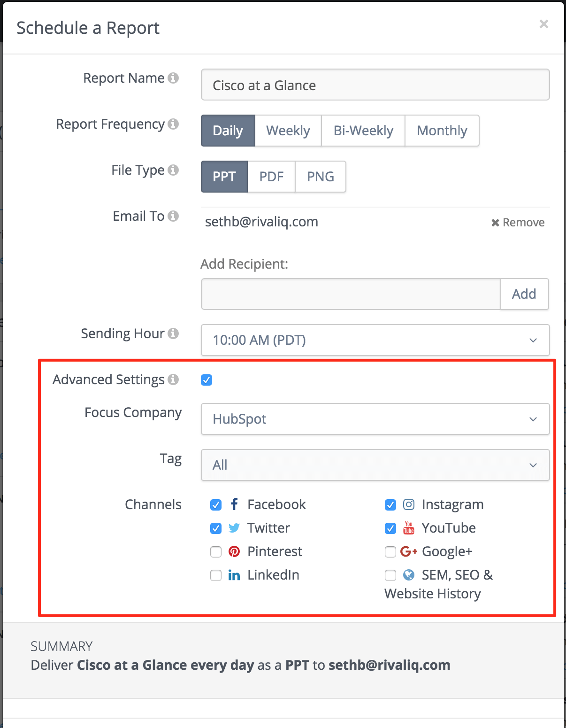
Task: Click the Report Name info icon
Action: click(173, 78)
